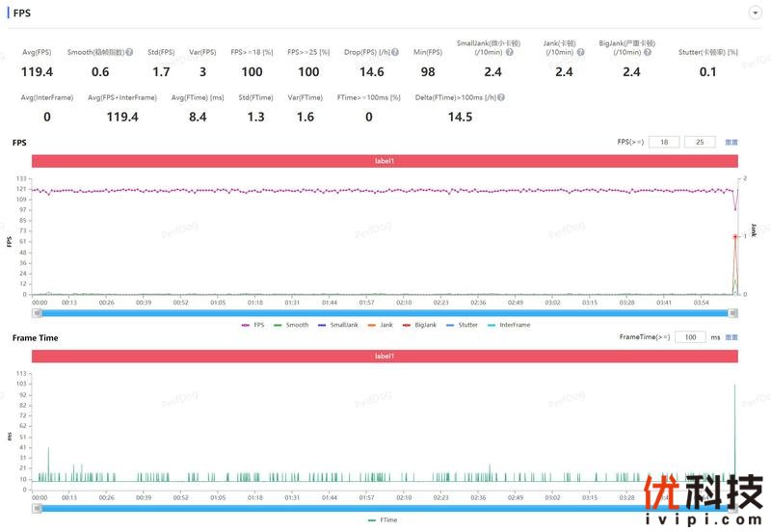Toggle BigJank series in chart legend

419,325
